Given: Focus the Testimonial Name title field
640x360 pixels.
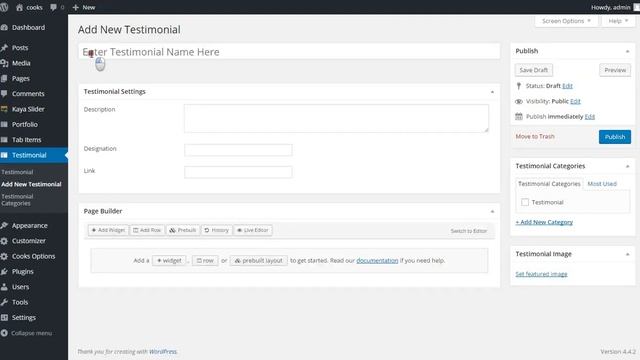Looking at the screenshot, I should [289, 51].
